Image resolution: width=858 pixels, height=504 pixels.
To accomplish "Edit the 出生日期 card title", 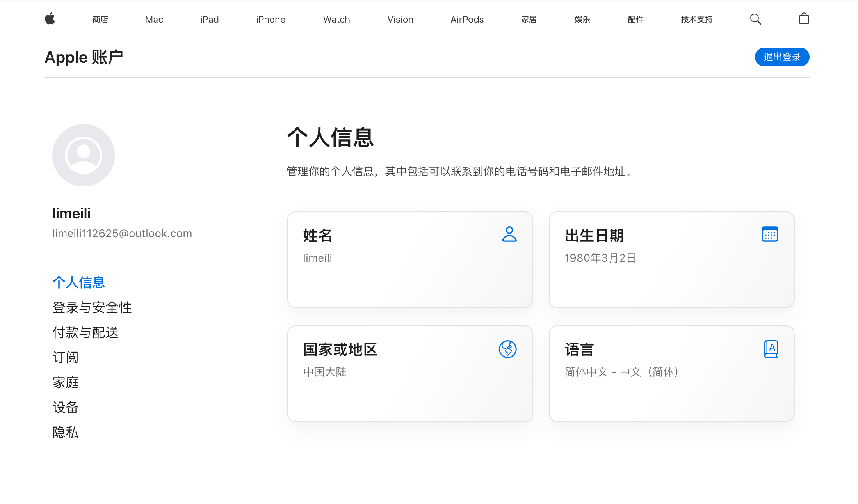I will point(595,236).
